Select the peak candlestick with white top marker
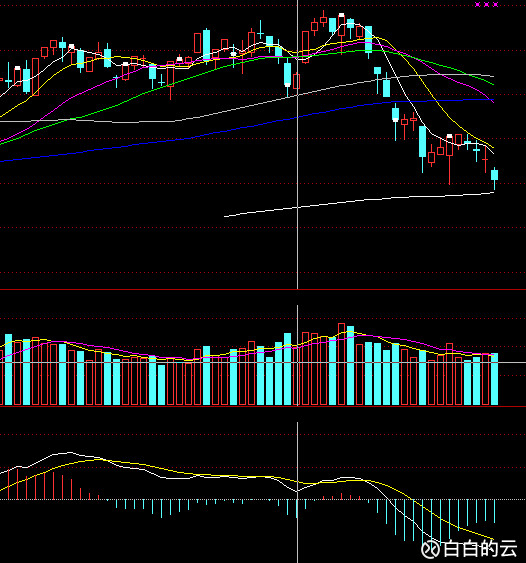The height and width of the screenshot is (563, 526). pyautogui.click(x=341, y=26)
